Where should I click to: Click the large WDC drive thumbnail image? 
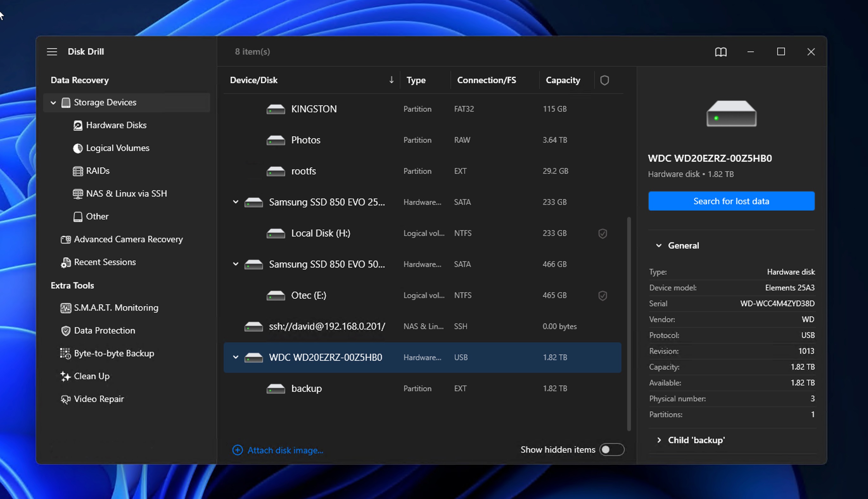coord(731,114)
